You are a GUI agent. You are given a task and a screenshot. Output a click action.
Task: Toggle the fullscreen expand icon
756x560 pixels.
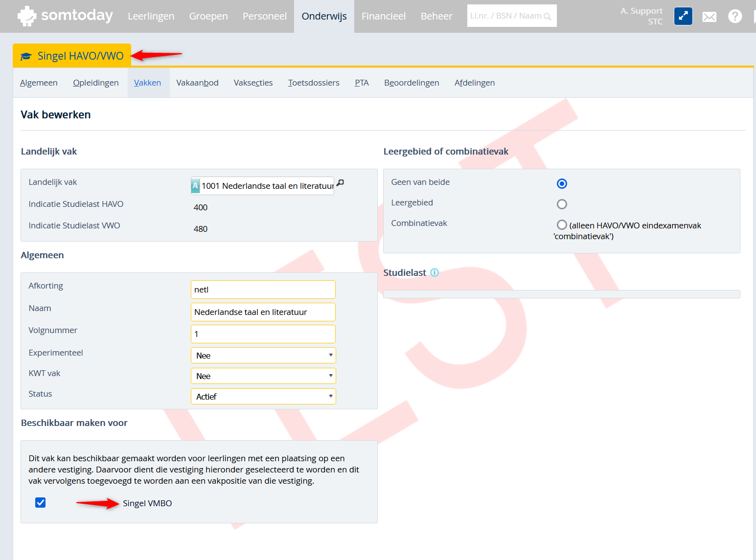[x=683, y=16]
